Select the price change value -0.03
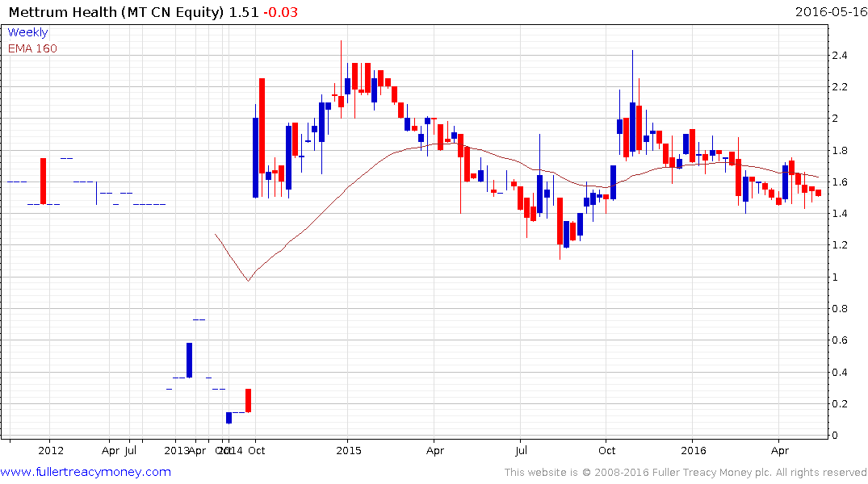This screenshot has height=484, width=868. pyautogui.click(x=280, y=11)
